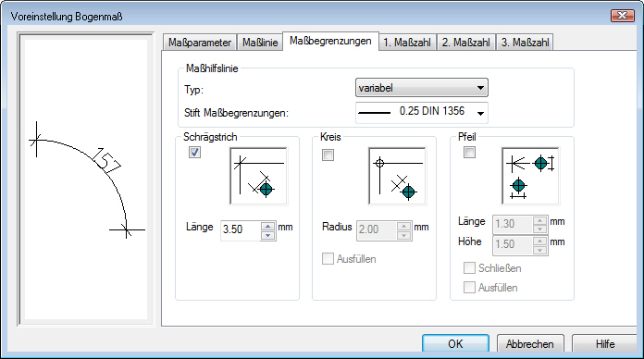
Task: Click the Pfeil arrow terminator preview icon
Action: 530,176
